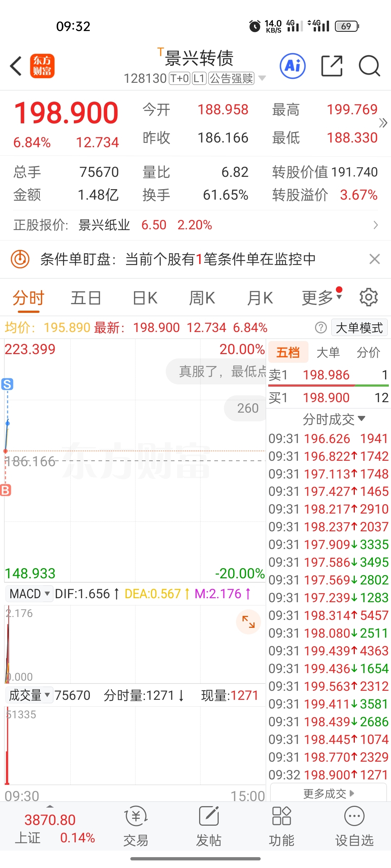Viewport: 391px width, 868px height.
Task: Tap the alarm clock status bar icon
Action: pos(255,26)
